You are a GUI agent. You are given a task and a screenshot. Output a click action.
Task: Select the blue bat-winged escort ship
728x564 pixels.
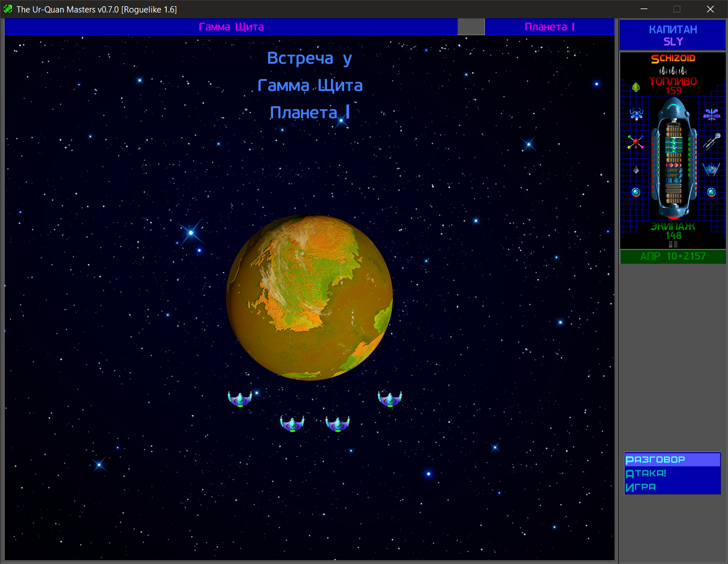pyautogui.click(x=711, y=169)
